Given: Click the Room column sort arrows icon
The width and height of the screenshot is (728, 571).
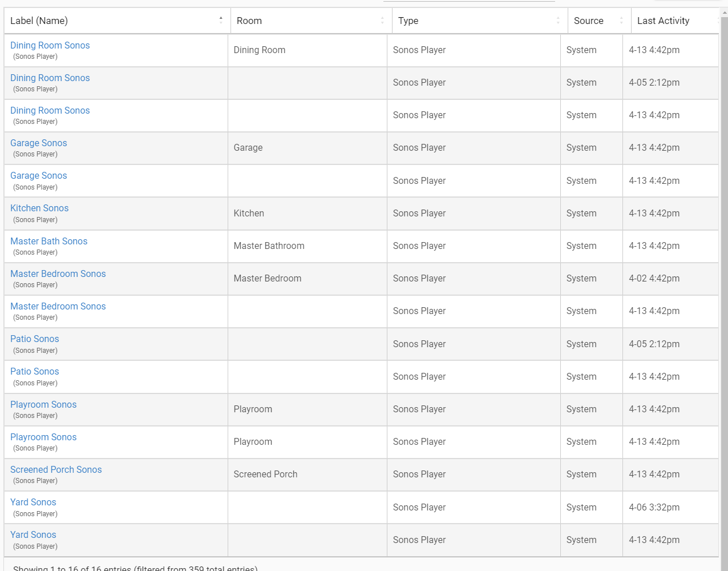Looking at the screenshot, I should coord(382,21).
